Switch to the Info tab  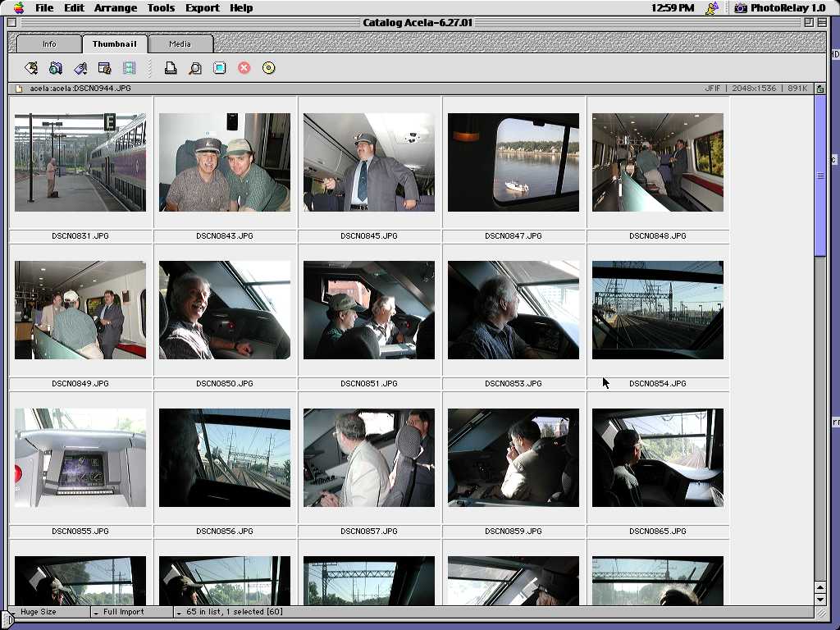tap(49, 44)
